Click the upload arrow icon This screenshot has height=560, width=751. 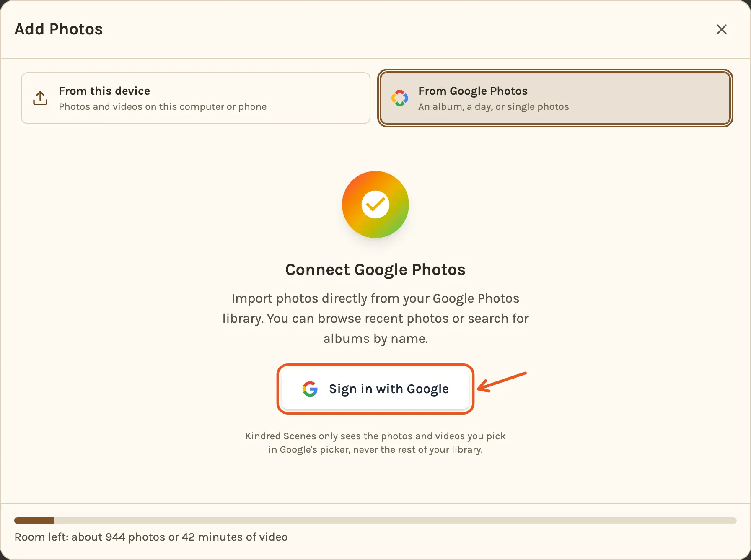click(40, 98)
